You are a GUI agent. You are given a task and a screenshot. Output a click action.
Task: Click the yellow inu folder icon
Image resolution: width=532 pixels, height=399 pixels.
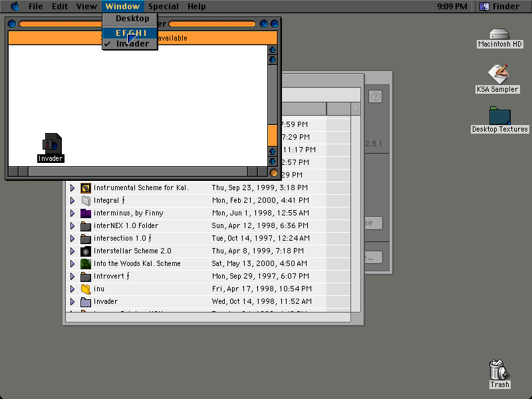(86, 289)
